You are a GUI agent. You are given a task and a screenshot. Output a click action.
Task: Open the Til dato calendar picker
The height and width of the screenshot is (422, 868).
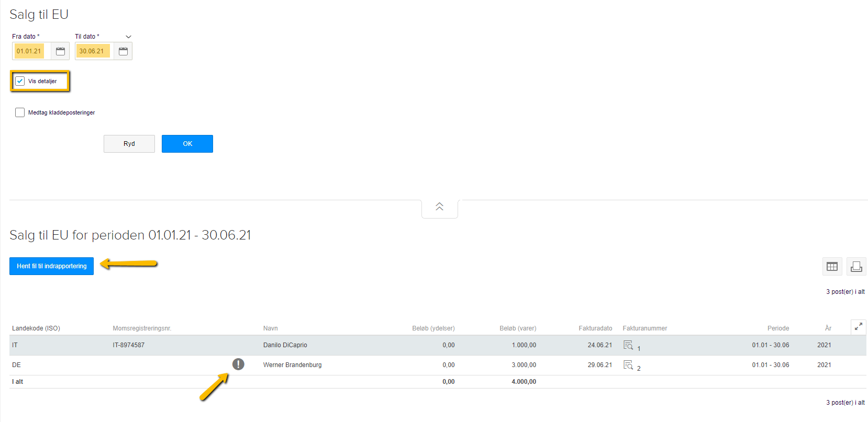pyautogui.click(x=123, y=51)
